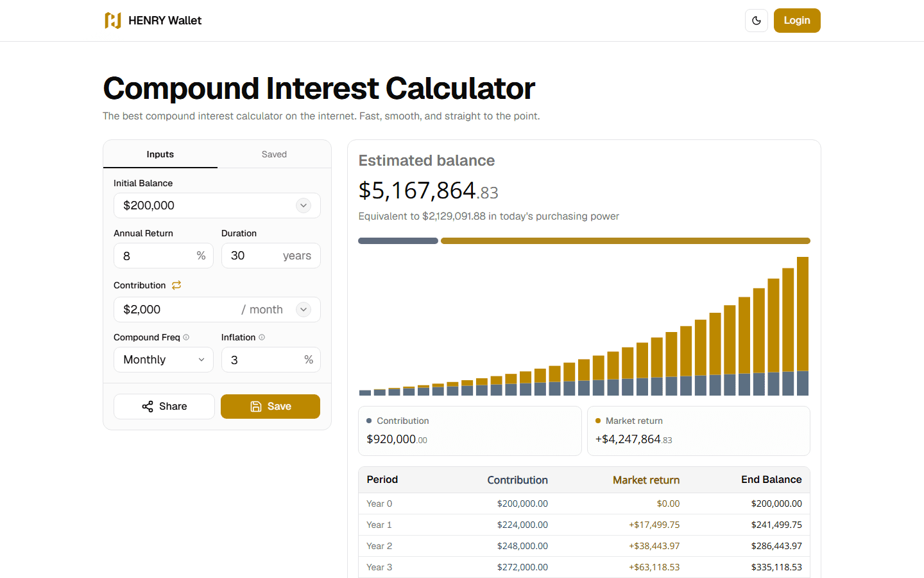The width and height of the screenshot is (924, 578).
Task: Click the $248,000.00 contribution cell
Action: (522, 546)
